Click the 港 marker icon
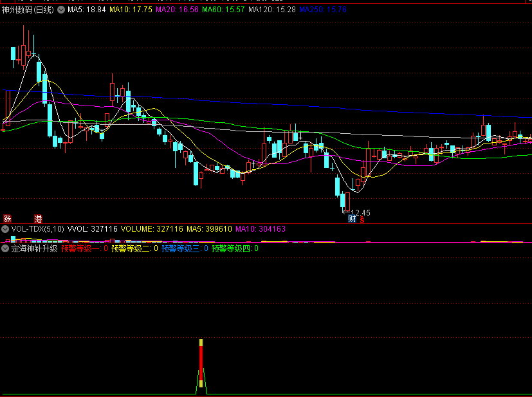This screenshot has width=532, height=397. pyautogui.click(x=38, y=219)
